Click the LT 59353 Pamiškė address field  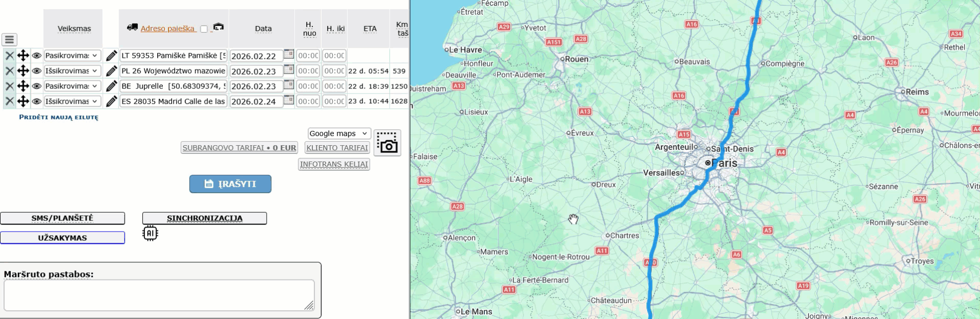(174, 56)
